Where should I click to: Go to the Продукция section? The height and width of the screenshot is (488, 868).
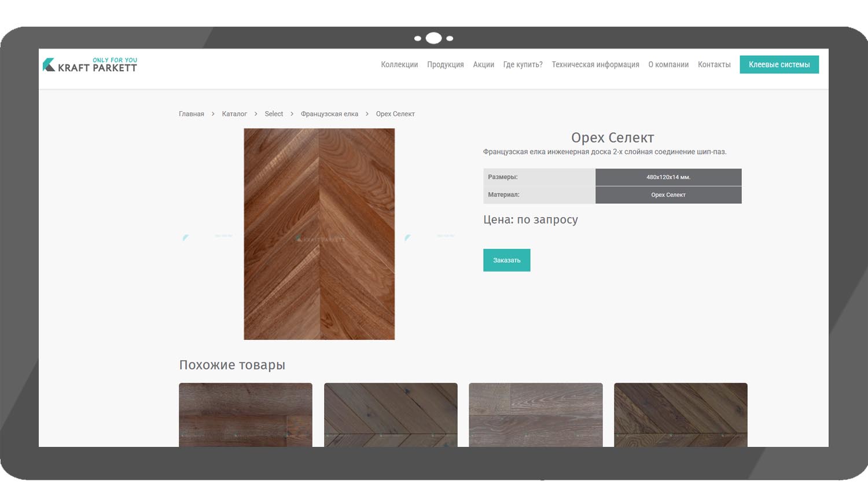445,65
